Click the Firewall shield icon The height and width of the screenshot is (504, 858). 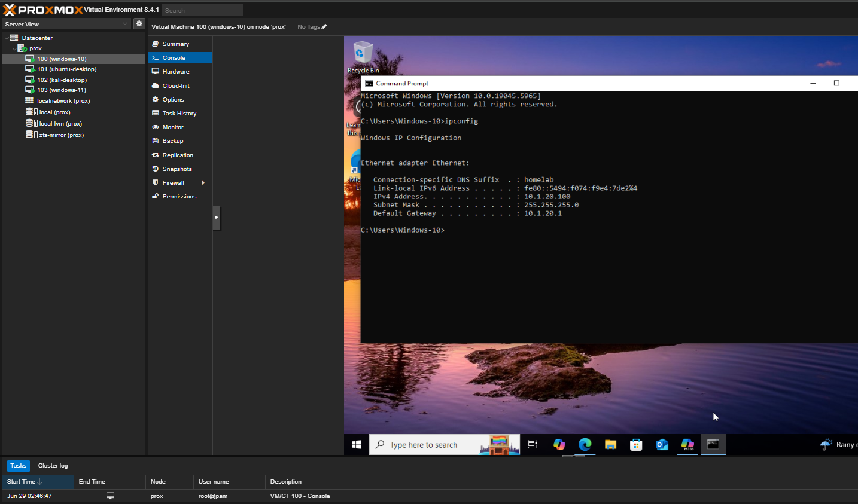pyautogui.click(x=156, y=182)
